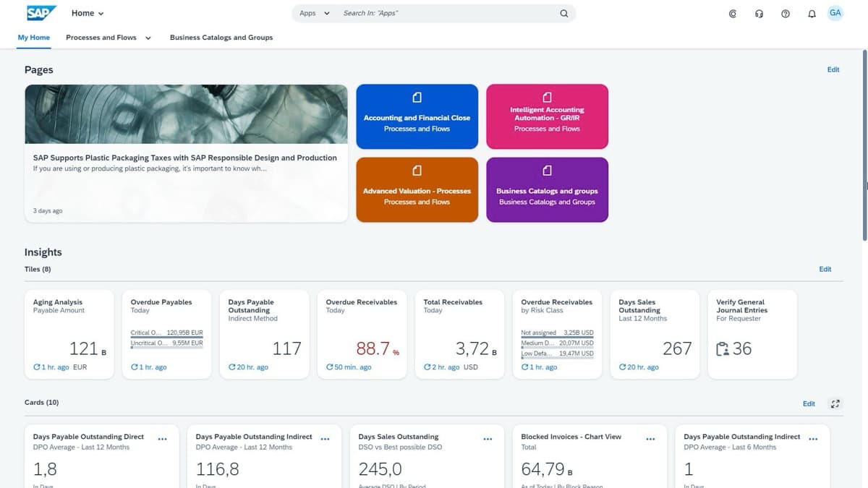
Task: Click Edit next to Pages
Action: [833, 69]
